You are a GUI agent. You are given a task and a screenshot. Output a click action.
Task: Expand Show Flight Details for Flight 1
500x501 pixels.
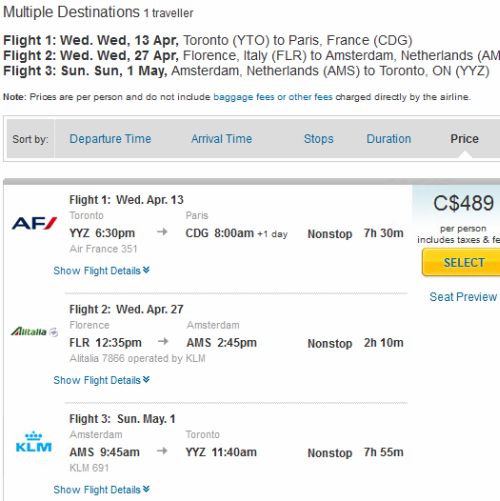(101, 271)
